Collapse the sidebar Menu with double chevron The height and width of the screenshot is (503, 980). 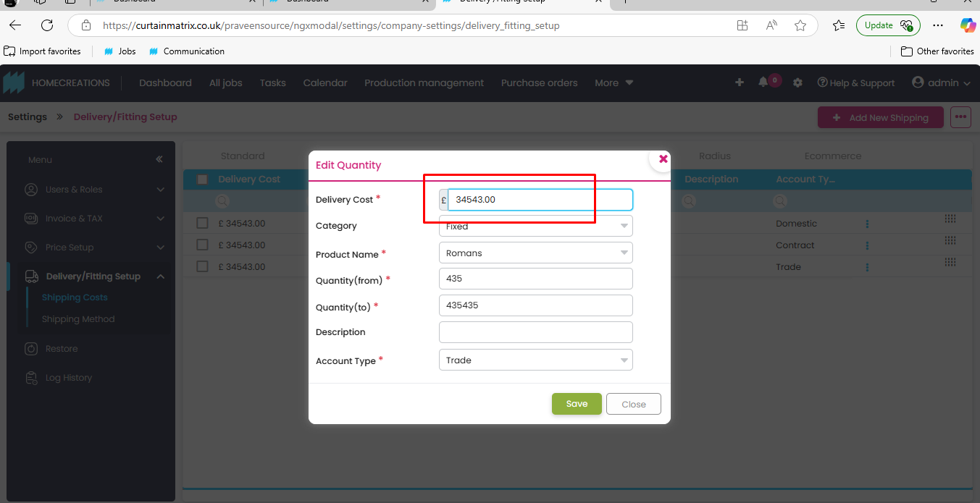coord(159,159)
